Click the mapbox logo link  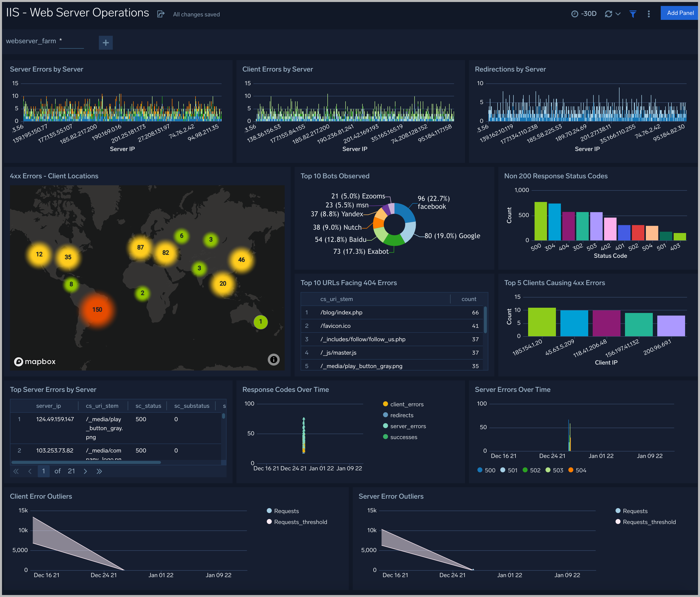(x=35, y=362)
